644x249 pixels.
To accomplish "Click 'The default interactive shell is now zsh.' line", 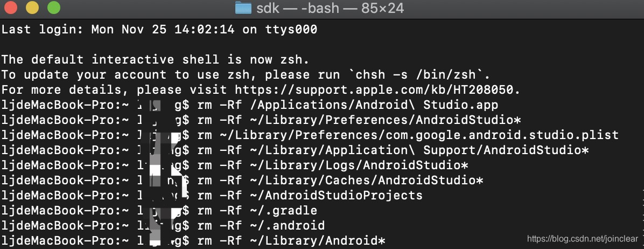I will pyautogui.click(x=155, y=59).
